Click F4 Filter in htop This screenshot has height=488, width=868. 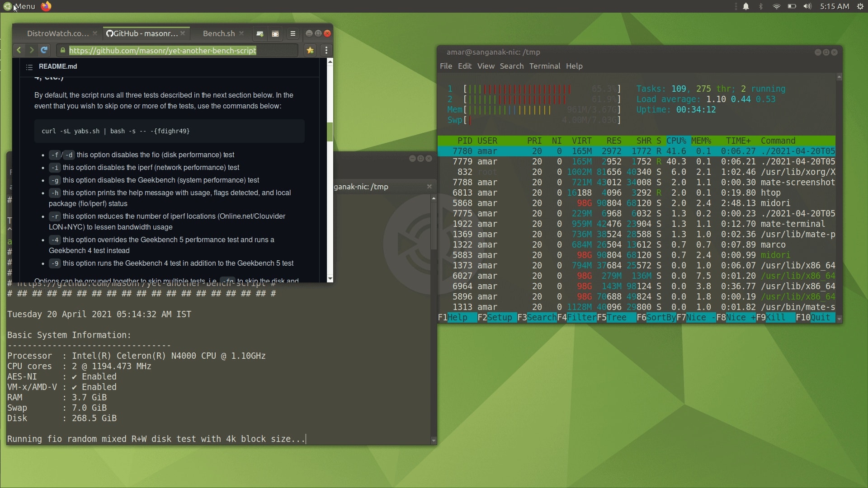tap(577, 318)
